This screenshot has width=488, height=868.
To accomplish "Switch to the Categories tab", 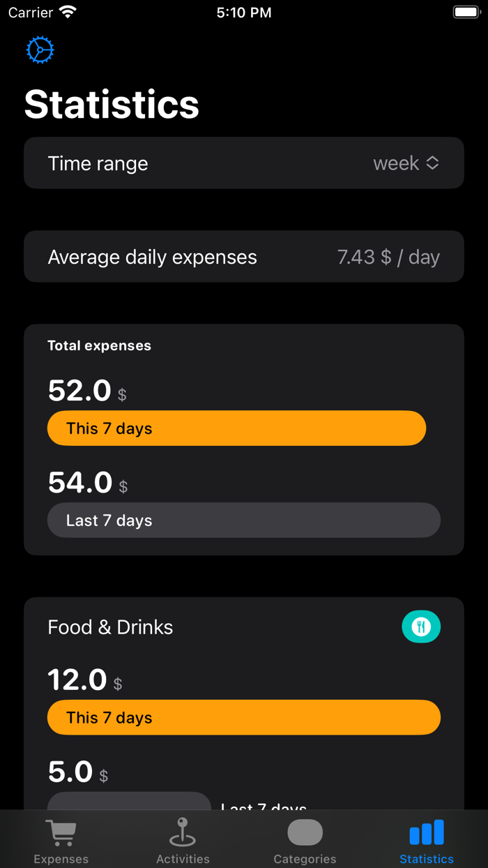I will 305,841.
